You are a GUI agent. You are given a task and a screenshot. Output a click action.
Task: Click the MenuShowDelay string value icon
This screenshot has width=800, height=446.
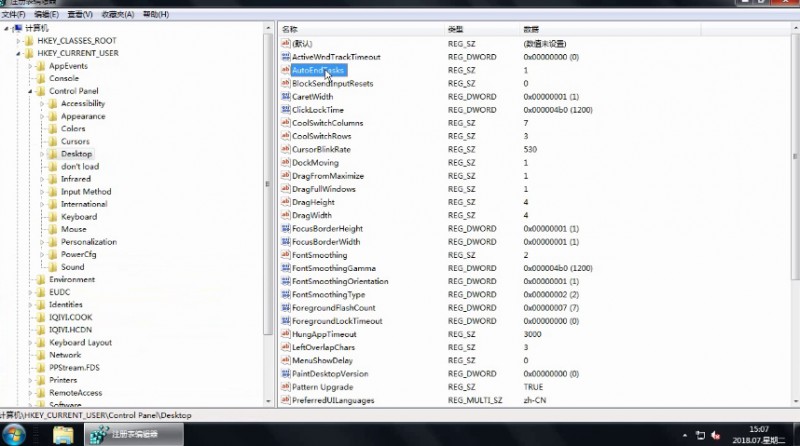[286, 360]
